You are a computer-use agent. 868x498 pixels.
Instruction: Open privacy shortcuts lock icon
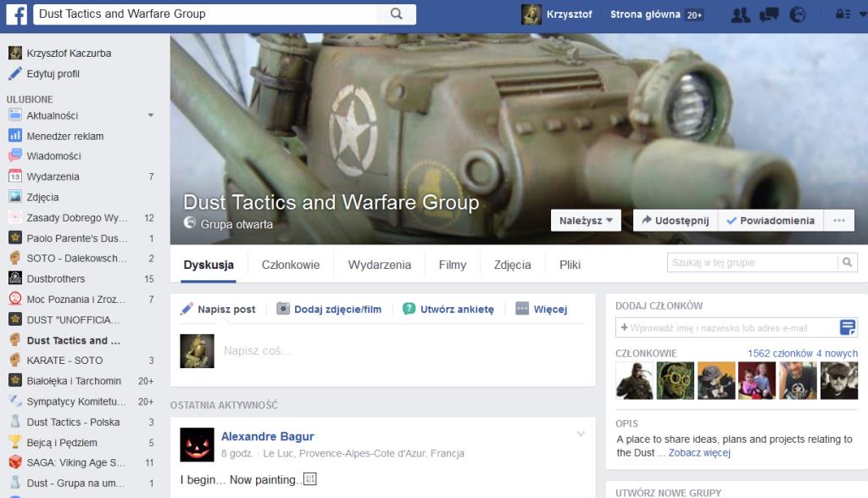coord(843,14)
